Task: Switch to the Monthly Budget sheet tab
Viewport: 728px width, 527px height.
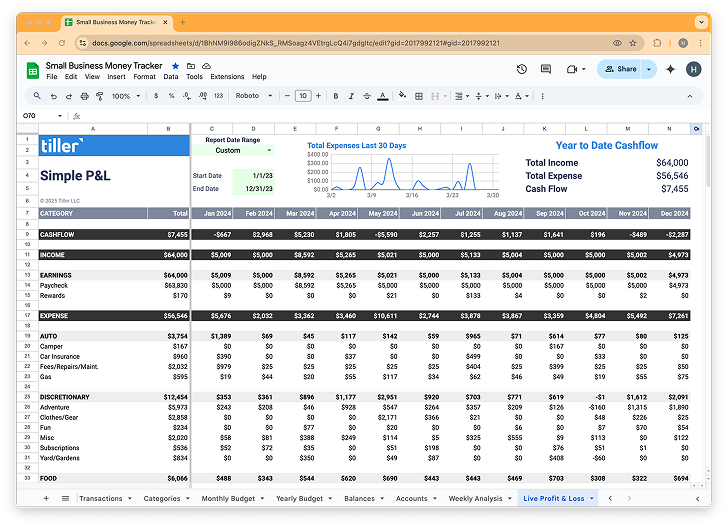Action: point(228,498)
